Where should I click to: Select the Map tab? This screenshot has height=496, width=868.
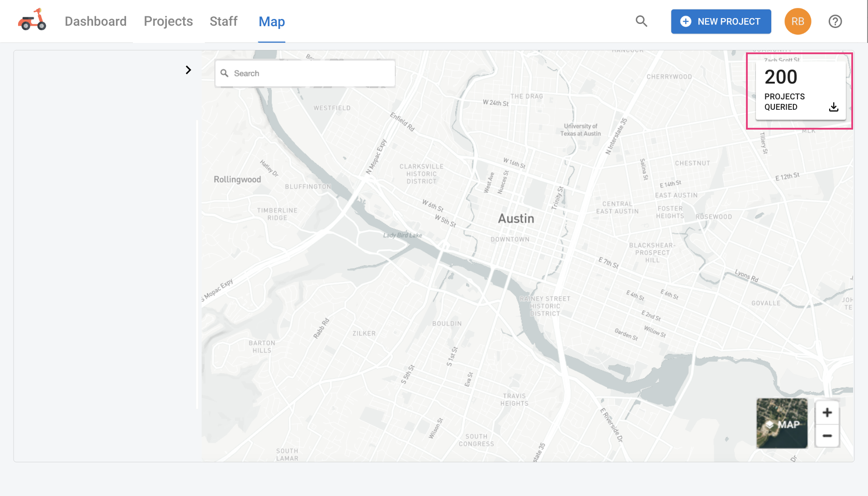[272, 21]
